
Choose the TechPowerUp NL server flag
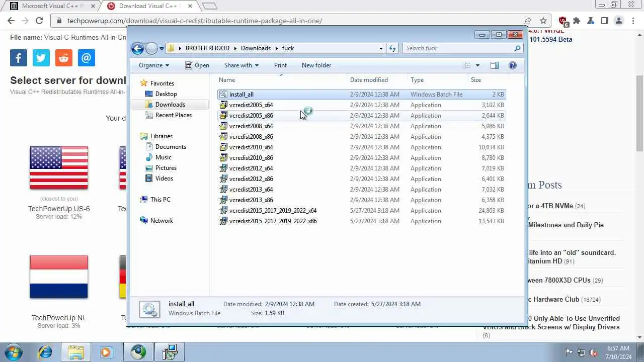point(59,277)
